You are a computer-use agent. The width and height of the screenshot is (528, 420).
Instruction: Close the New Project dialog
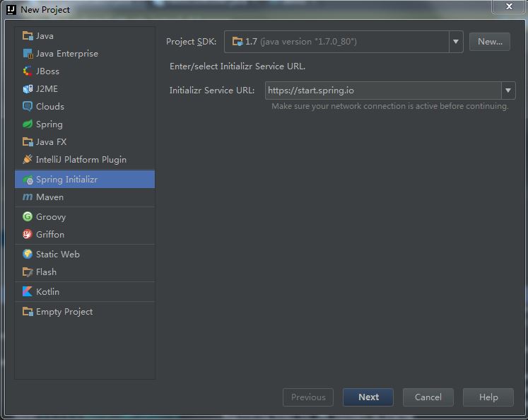coord(509,6)
